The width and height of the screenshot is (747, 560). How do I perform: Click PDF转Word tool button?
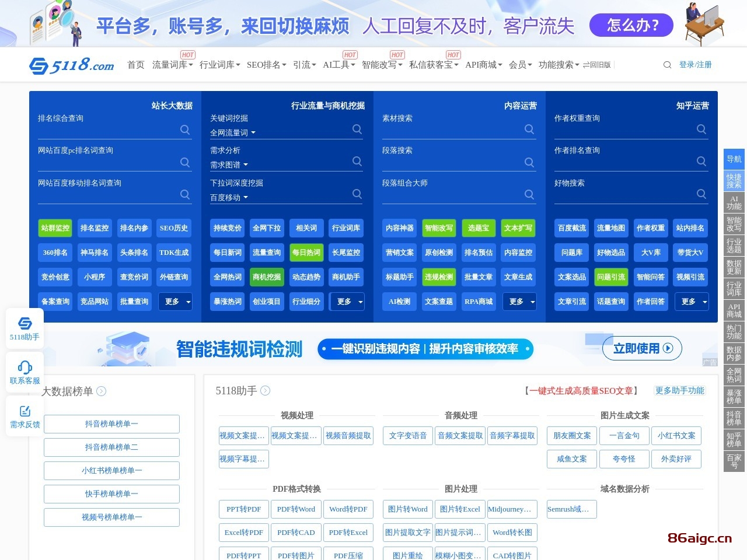(x=296, y=509)
